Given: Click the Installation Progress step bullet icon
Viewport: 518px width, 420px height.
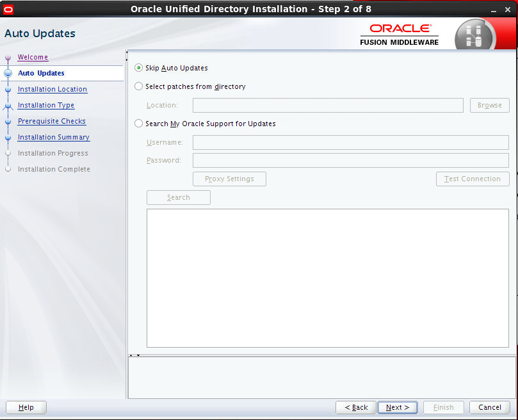Looking at the screenshot, I should pos(8,153).
